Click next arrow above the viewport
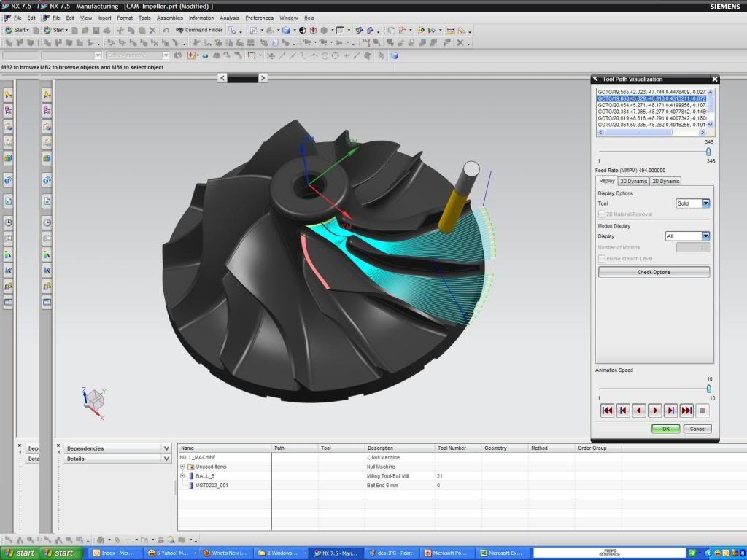Viewport: 747px width, 560px height. point(263,77)
